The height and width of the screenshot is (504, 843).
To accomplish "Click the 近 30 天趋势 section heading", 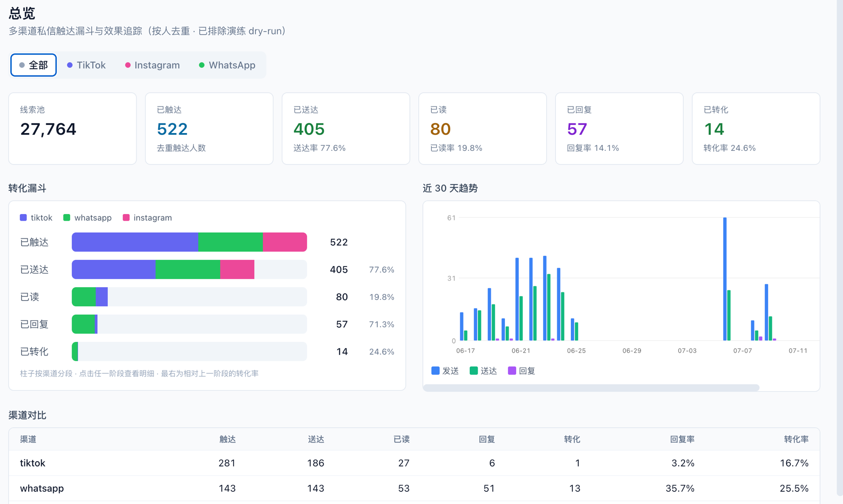I will click(450, 188).
